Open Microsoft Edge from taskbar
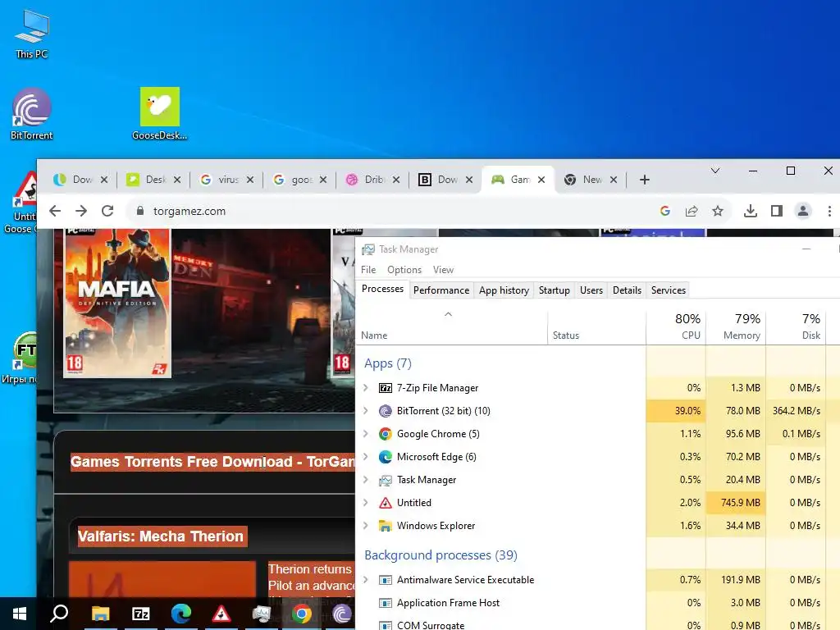The image size is (840, 630). (x=181, y=614)
